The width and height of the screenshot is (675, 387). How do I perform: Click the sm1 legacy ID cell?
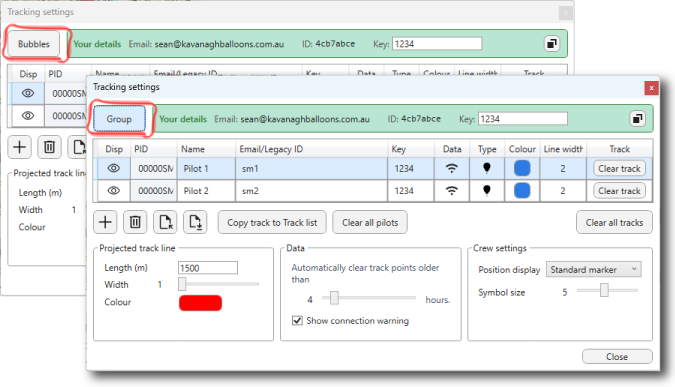[312, 168]
